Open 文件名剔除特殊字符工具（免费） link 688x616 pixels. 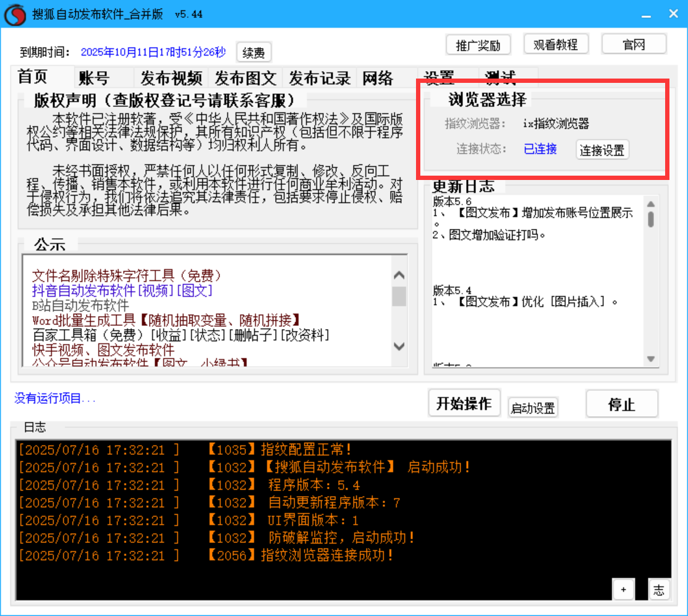[x=126, y=276]
